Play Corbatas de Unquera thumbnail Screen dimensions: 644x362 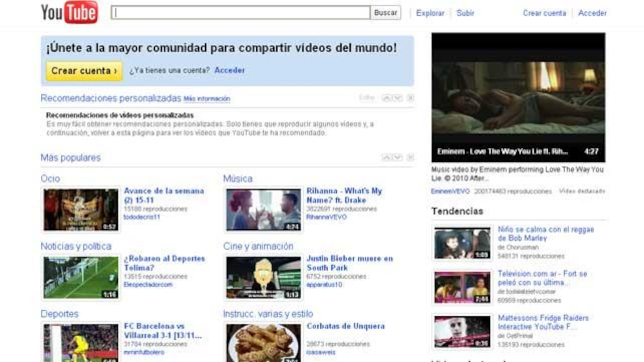(263, 342)
